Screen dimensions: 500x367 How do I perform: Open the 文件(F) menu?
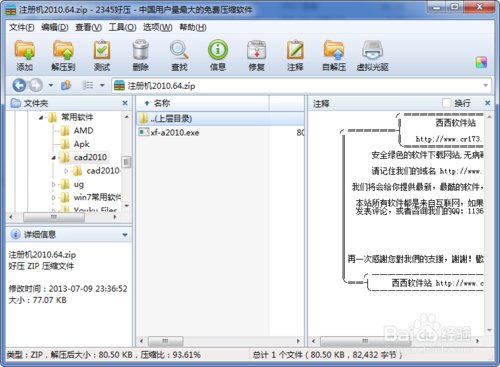(x=22, y=27)
